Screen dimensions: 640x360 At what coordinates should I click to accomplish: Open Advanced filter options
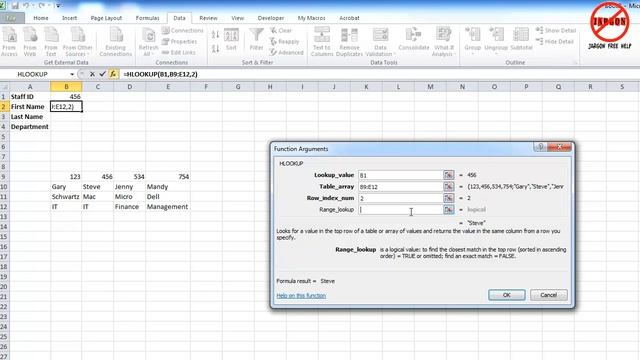tap(287, 53)
